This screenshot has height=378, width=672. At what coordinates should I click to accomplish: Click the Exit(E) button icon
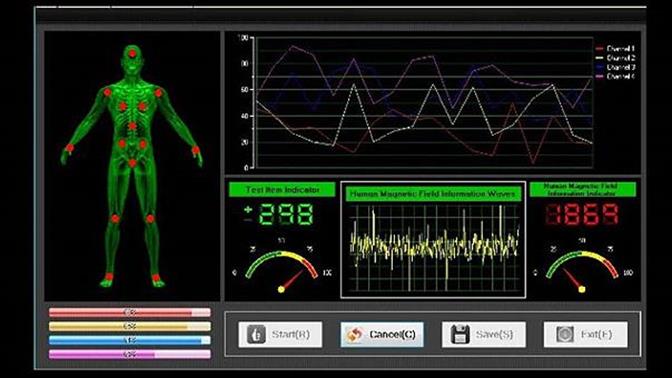click(x=565, y=334)
